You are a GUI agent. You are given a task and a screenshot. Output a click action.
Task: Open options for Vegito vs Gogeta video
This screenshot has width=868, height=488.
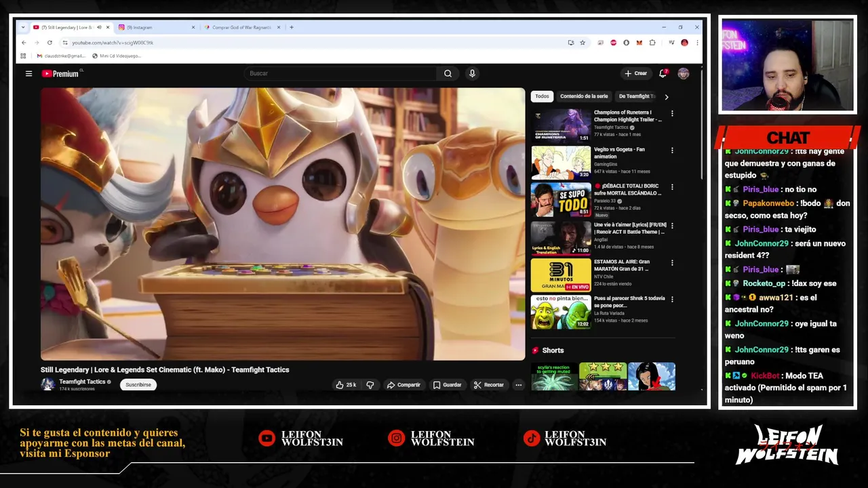[672, 150]
